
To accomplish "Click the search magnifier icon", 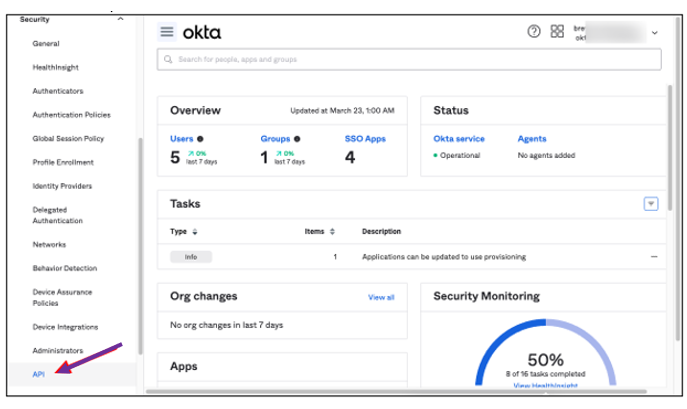I will pyautogui.click(x=168, y=59).
